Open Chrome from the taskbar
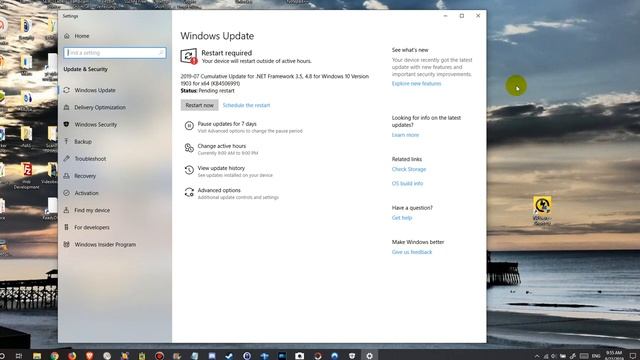640x360 pixels. click(54, 356)
